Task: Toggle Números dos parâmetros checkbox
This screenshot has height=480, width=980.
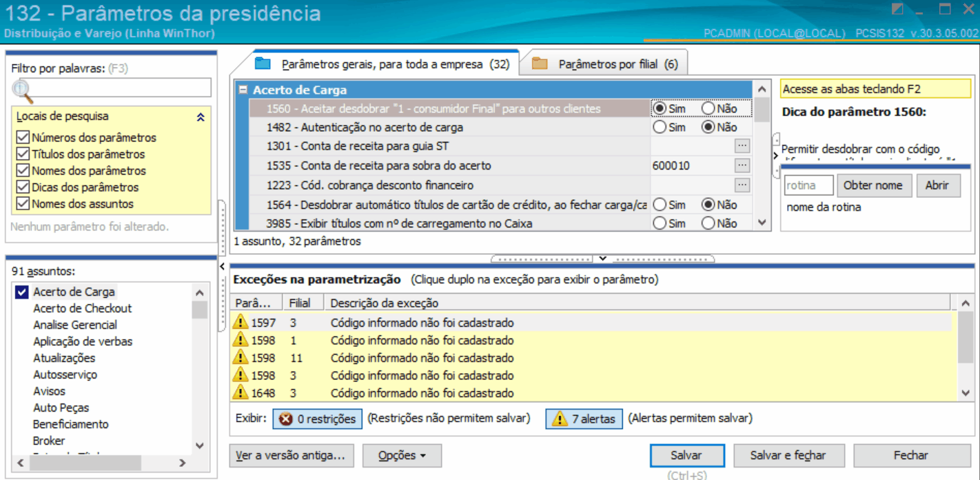Action: tap(22, 137)
